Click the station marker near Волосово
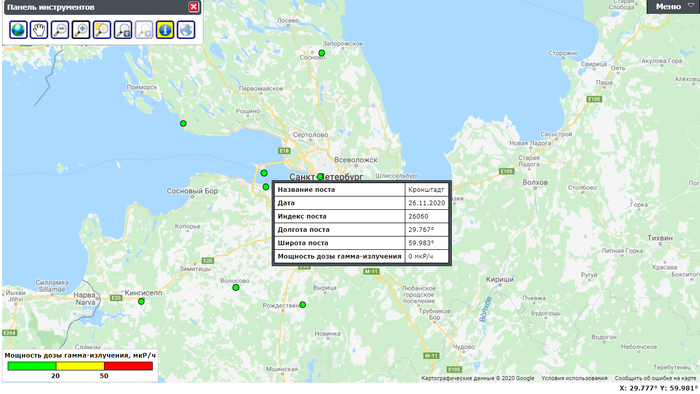This screenshot has width=700, height=394. click(236, 287)
